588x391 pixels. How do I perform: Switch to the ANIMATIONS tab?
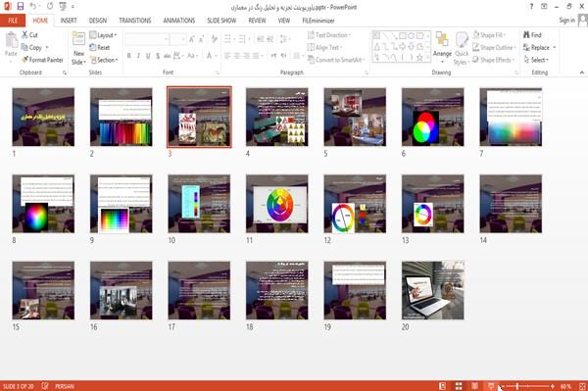179,21
